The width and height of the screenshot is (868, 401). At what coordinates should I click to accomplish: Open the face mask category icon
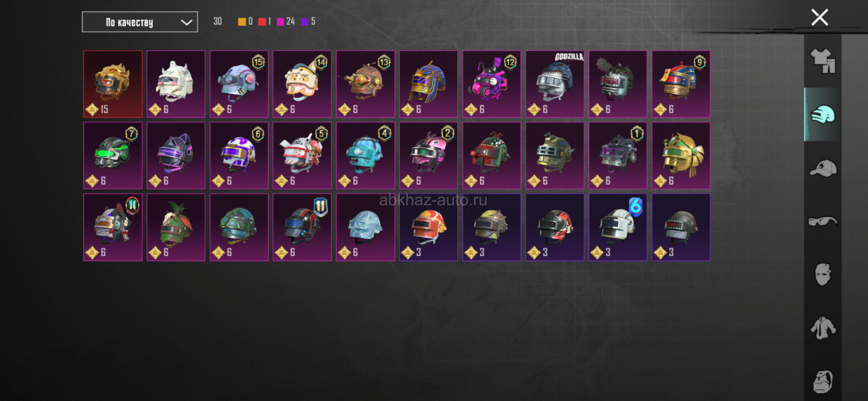point(823,274)
